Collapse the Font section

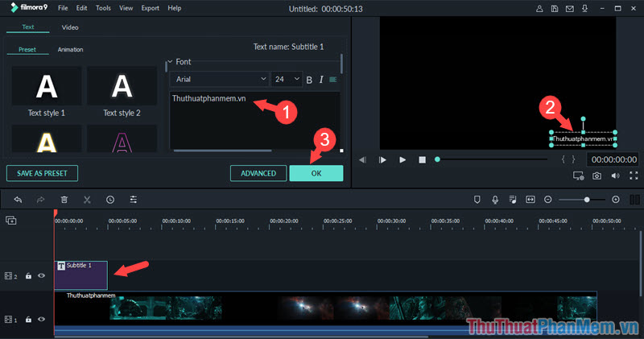click(x=170, y=62)
